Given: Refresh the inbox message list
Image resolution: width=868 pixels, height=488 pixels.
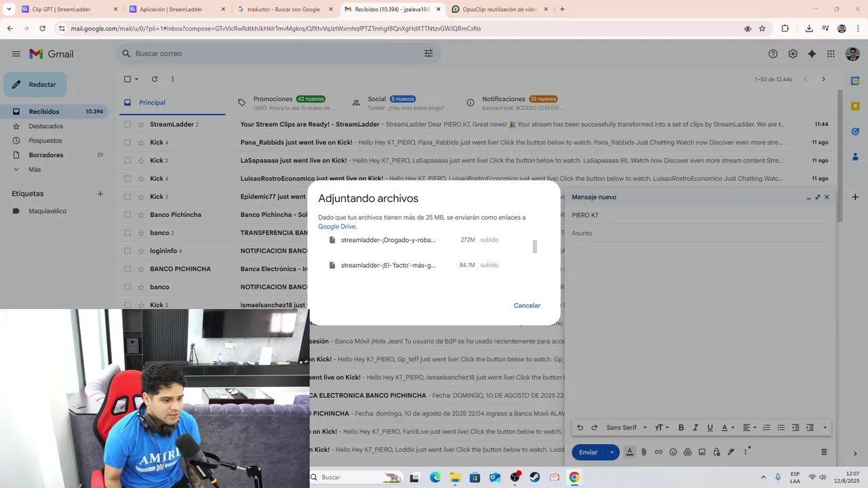Looking at the screenshot, I should click(x=155, y=79).
